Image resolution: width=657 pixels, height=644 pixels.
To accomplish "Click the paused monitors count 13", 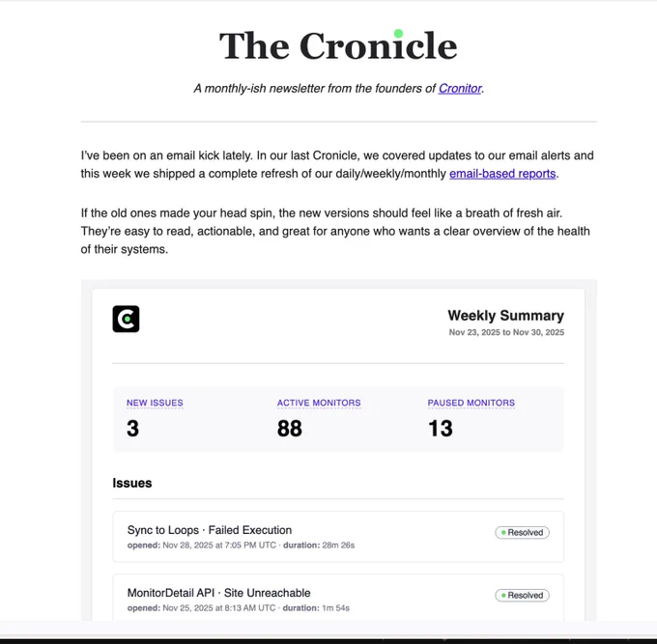I will point(441,429).
